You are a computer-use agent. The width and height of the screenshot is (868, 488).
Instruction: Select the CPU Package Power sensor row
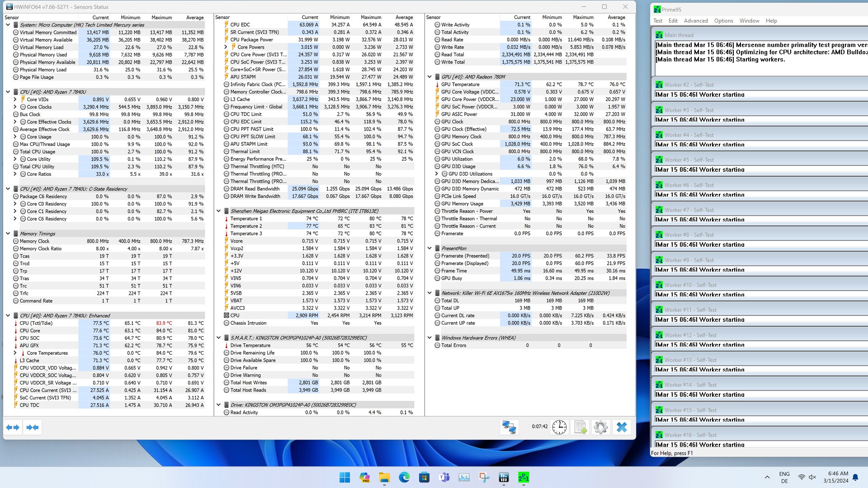click(x=251, y=40)
